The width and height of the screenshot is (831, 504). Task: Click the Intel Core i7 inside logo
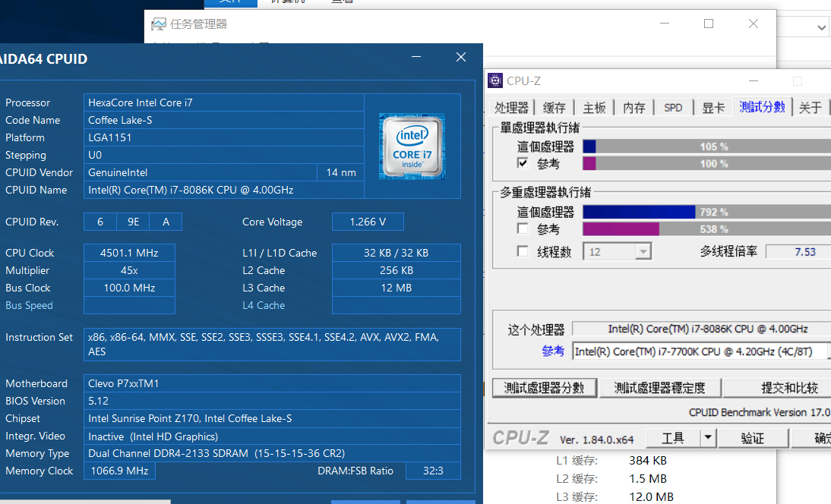(412, 146)
